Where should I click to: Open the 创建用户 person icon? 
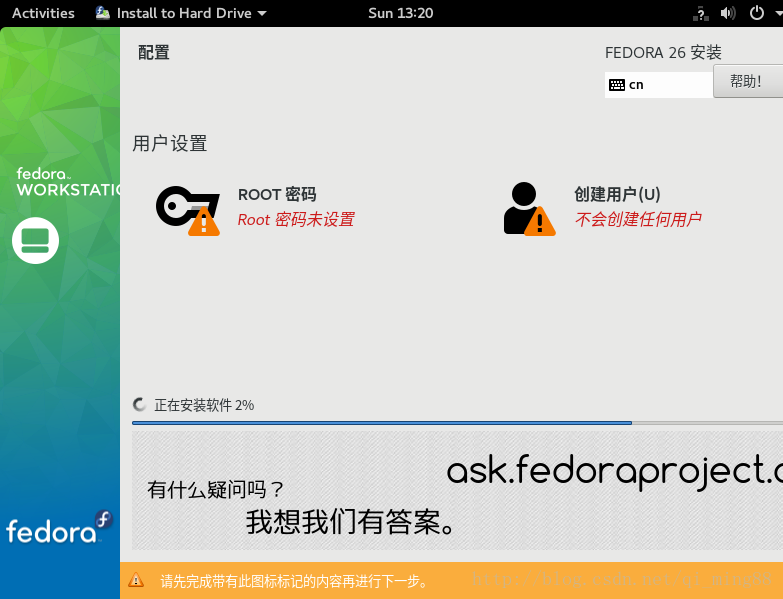click(529, 209)
